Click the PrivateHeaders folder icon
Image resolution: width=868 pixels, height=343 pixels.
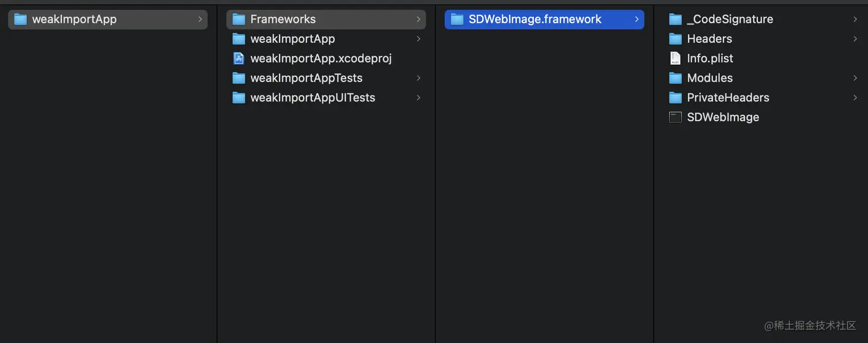(676, 98)
